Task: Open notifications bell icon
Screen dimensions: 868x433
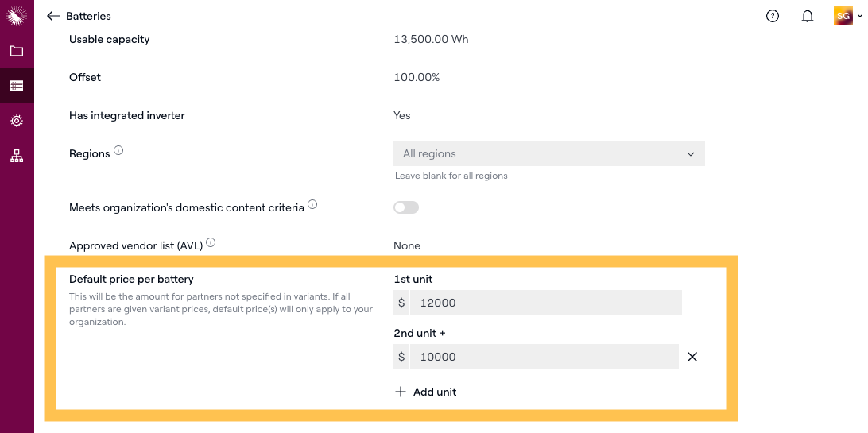Action: coord(808,16)
